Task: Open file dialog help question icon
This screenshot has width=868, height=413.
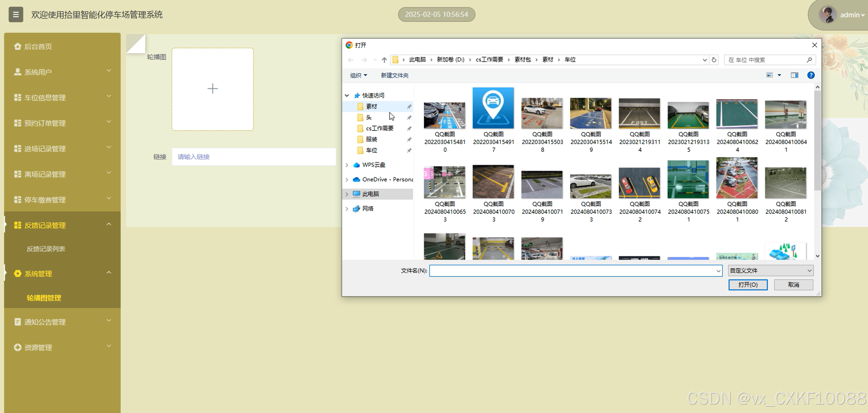Action: coord(811,75)
